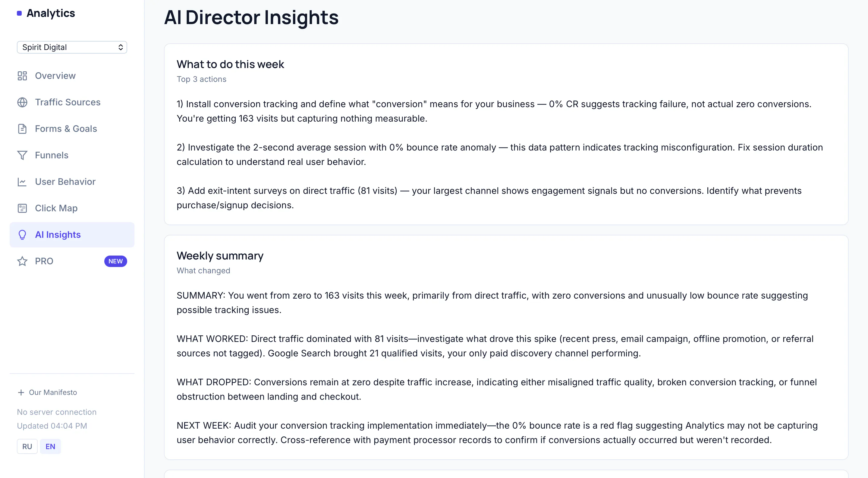Click the Analytics logo dot
Viewport: 868px width, 478px height.
point(19,13)
